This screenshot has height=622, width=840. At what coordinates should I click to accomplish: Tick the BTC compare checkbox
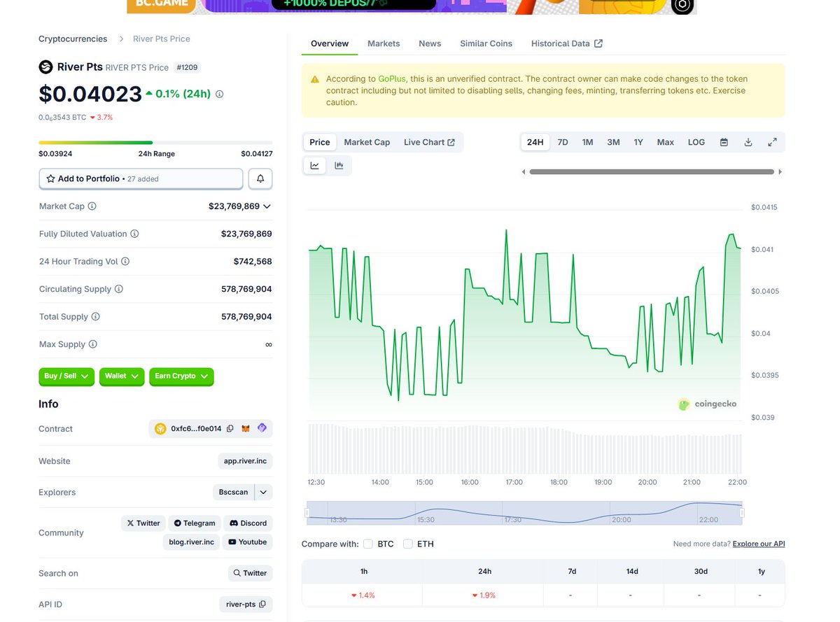[x=367, y=544]
